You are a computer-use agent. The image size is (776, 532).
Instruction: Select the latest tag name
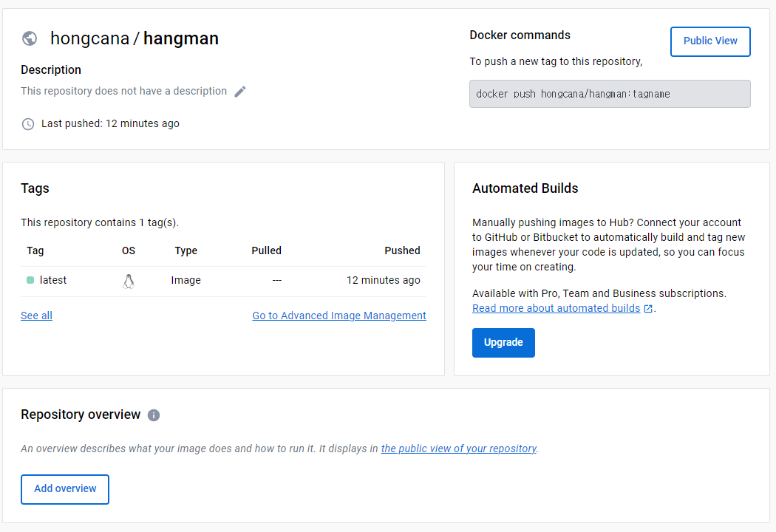pos(53,280)
